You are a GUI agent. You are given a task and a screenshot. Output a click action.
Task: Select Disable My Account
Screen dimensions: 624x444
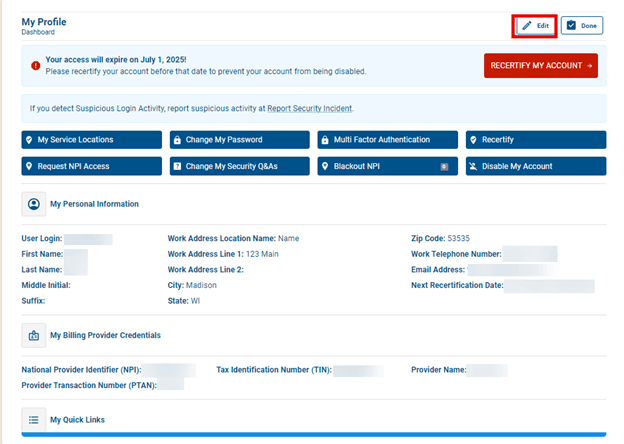[x=536, y=166]
